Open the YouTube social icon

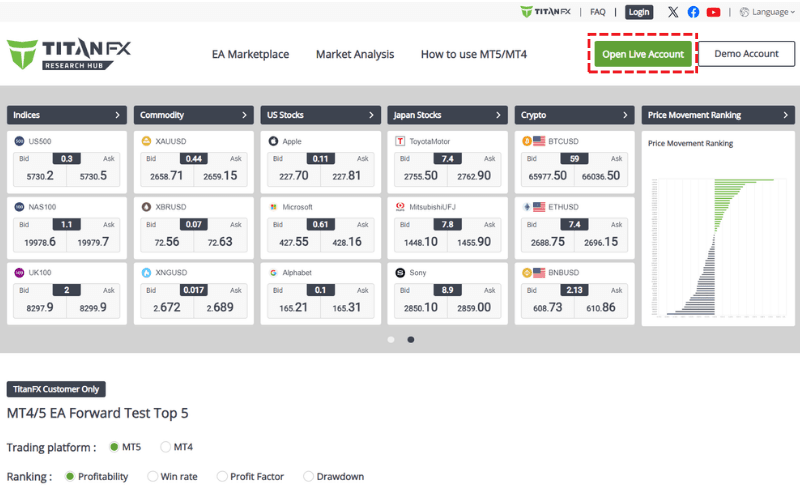(x=713, y=12)
